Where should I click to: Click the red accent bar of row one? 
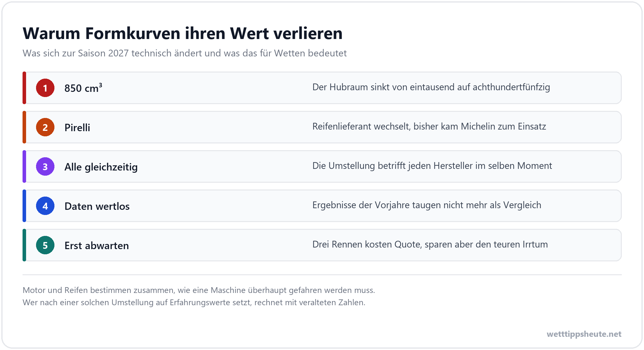pos(24,88)
